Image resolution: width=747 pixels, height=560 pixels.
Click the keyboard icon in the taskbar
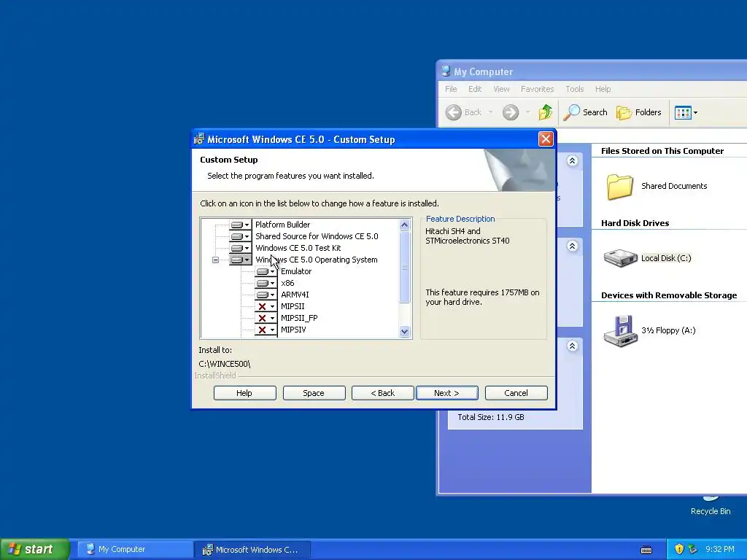pyautogui.click(x=646, y=550)
